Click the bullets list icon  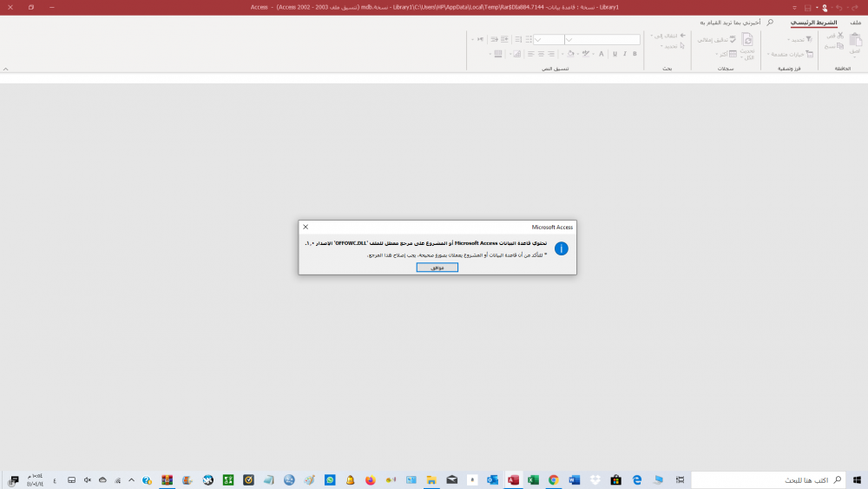529,39
